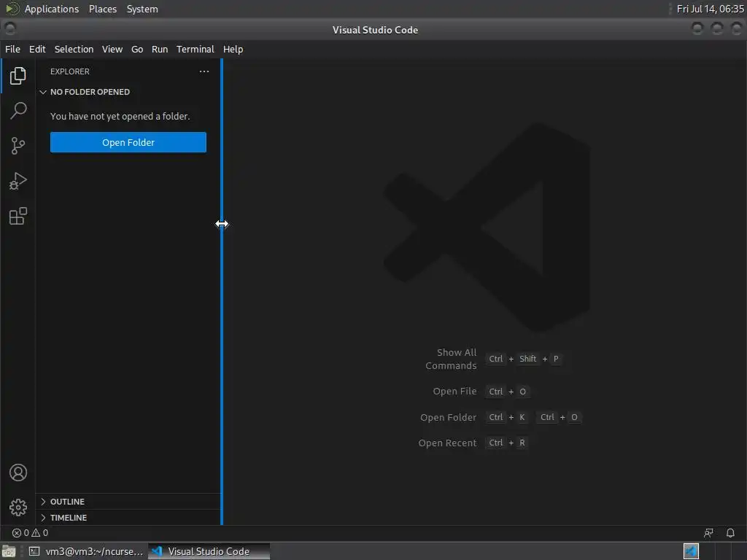Click the K keycap beside Open Folder
747x560 pixels.
tap(522, 417)
